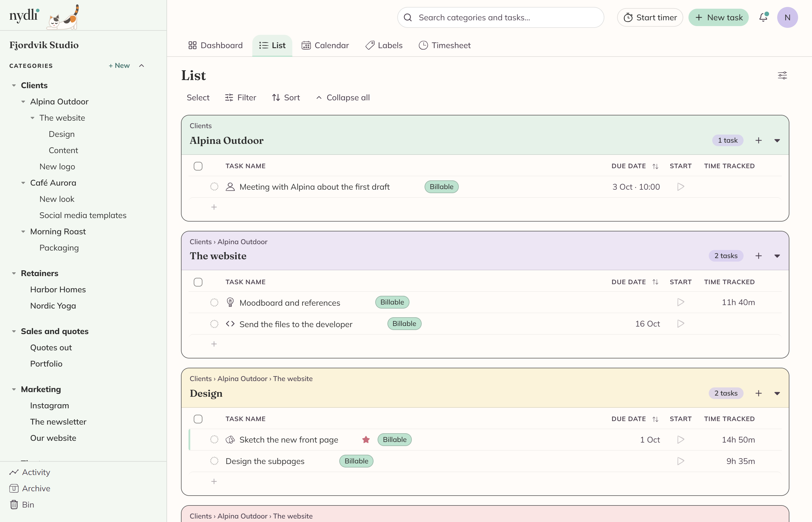Mark Meeting with Alpina task as complete
The width and height of the screenshot is (812, 522).
coord(214,187)
